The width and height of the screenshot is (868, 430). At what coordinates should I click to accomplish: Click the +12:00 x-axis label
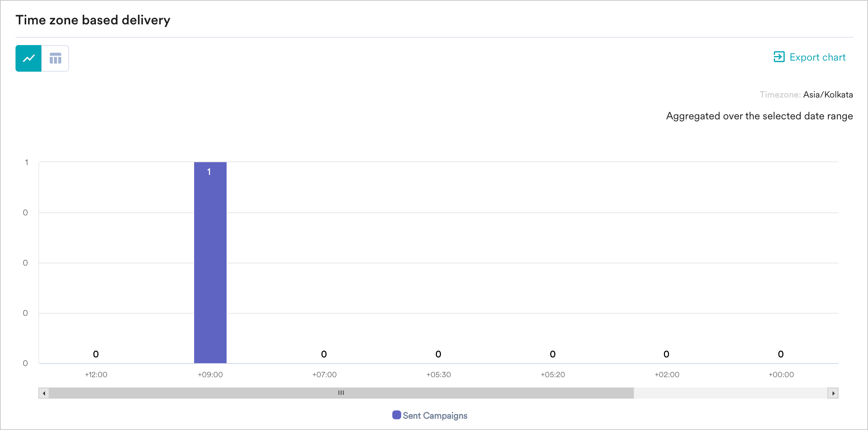[x=96, y=375]
